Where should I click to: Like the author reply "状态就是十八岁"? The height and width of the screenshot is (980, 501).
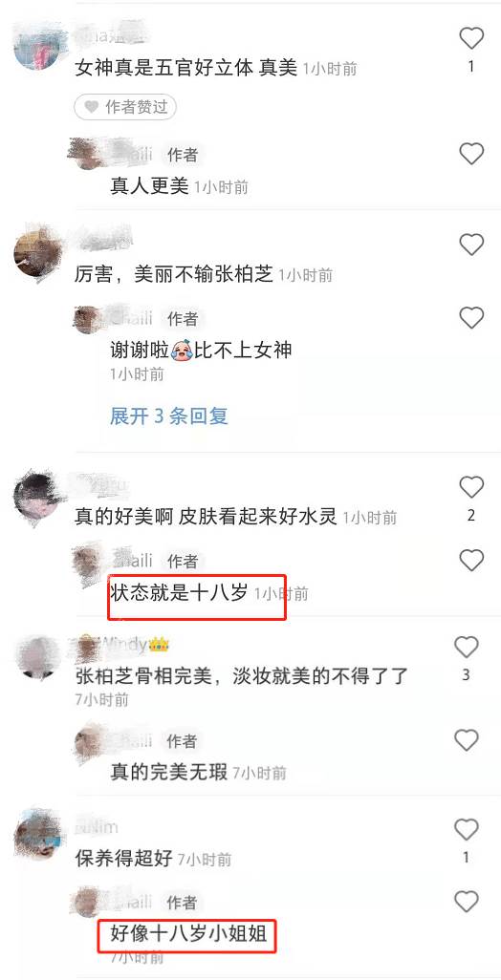tap(471, 561)
